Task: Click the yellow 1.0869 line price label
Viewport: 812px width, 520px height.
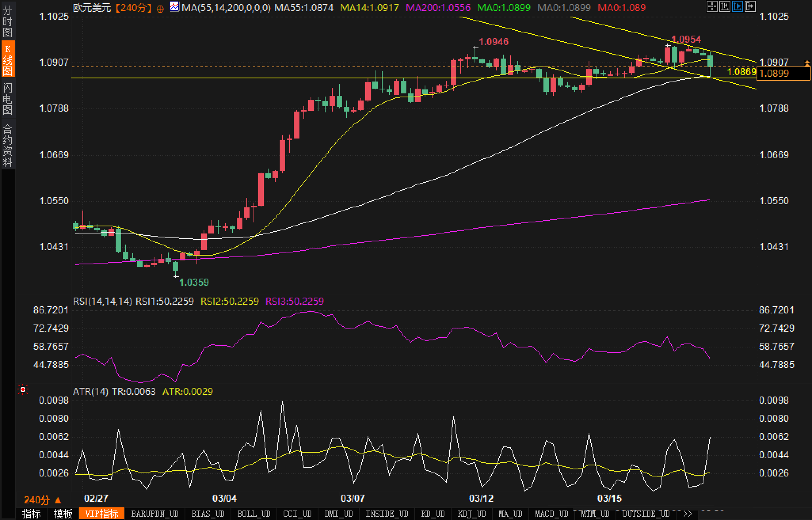Action: click(742, 72)
